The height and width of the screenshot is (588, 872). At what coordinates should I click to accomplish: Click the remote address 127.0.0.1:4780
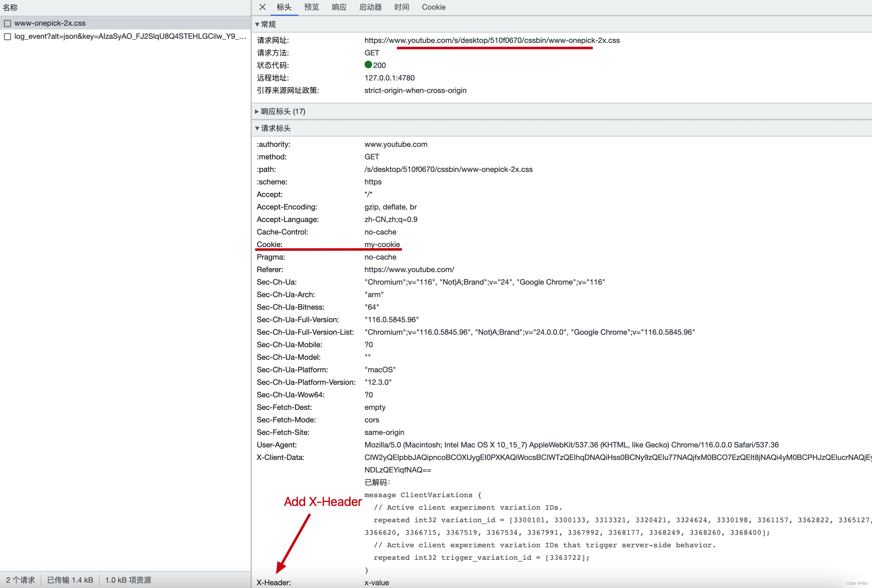point(389,78)
